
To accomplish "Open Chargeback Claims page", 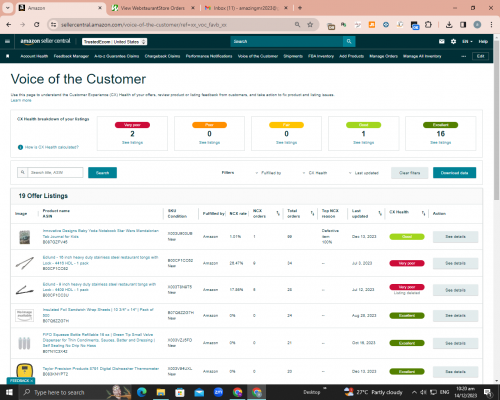I will point(162,56).
